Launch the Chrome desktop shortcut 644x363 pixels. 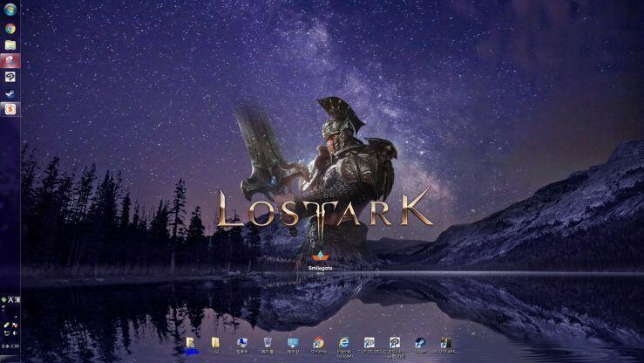[318, 346]
